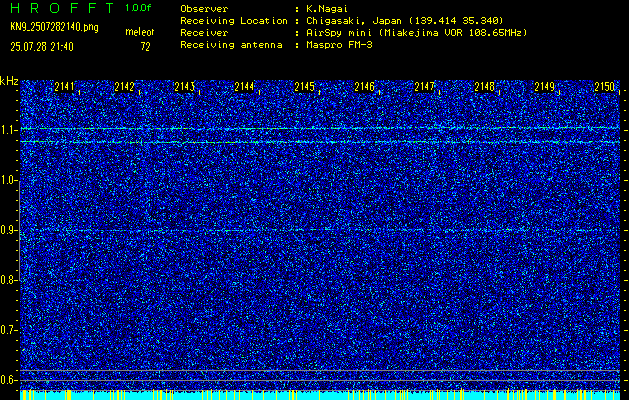The height and width of the screenshot is (400, 629).
Task: Click the 0.8 kHz axis label
Action: click(x=8, y=280)
